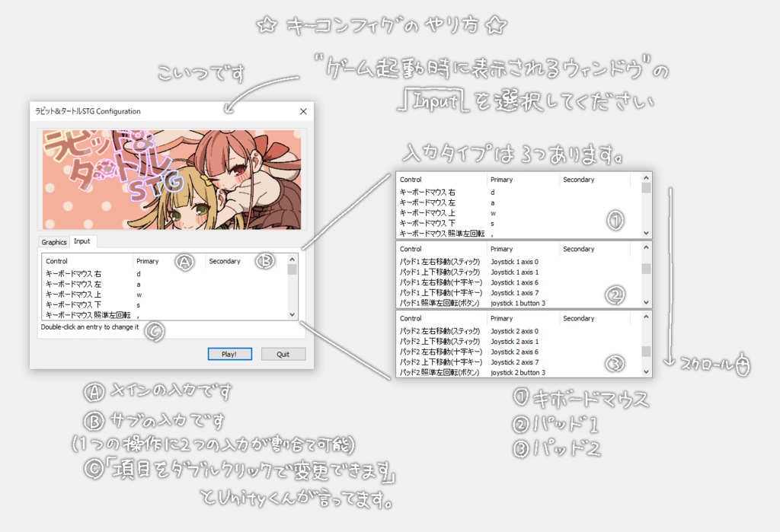
Task: Click the scrollbar thumb in the enlarged keyboard list panel
Action: pos(646,188)
